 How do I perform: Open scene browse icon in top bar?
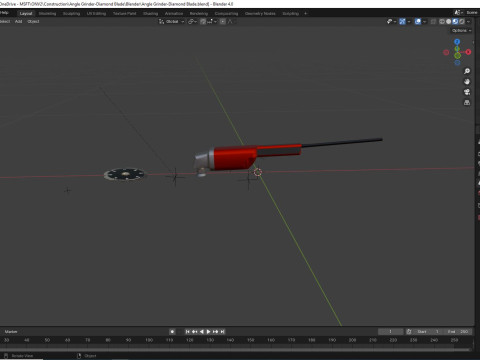(x=458, y=12)
